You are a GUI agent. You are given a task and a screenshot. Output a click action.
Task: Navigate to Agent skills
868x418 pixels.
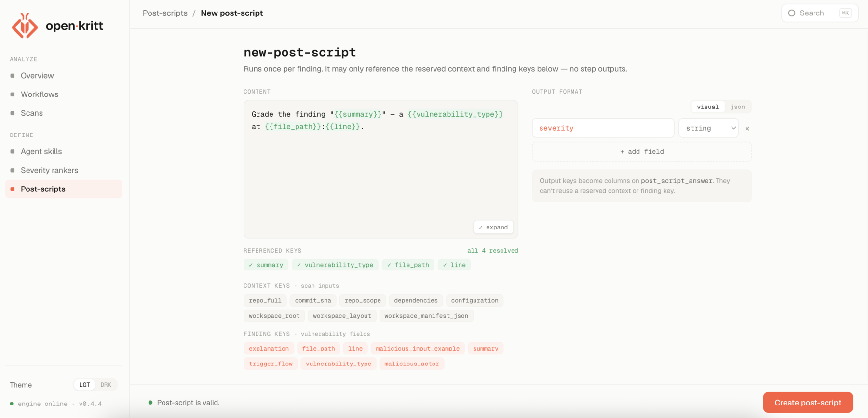[x=41, y=151]
